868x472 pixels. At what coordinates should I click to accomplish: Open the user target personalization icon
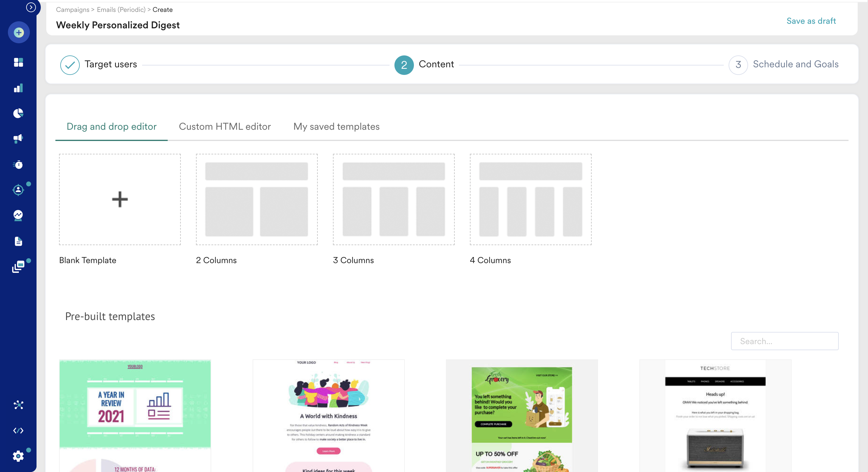(x=18, y=190)
